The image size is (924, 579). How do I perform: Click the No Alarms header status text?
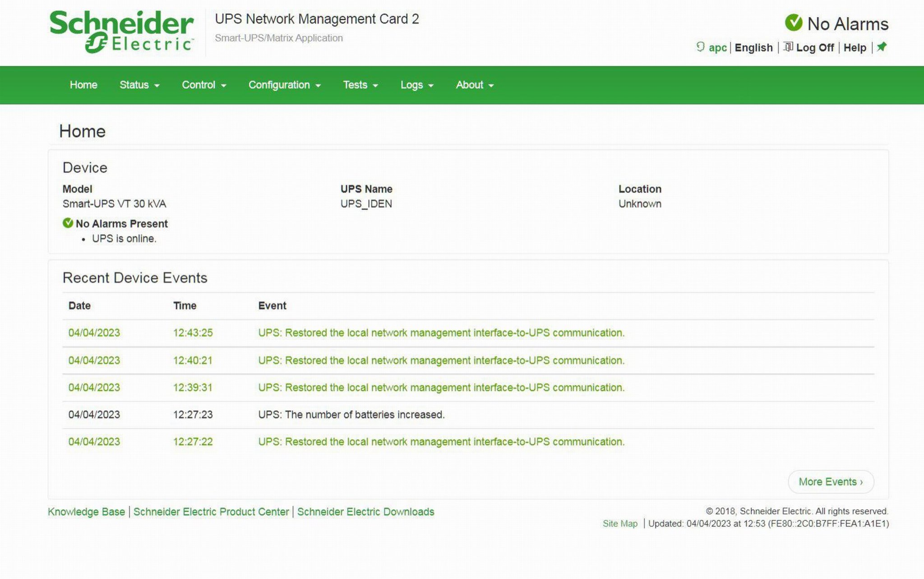pyautogui.click(x=847, y=24)
